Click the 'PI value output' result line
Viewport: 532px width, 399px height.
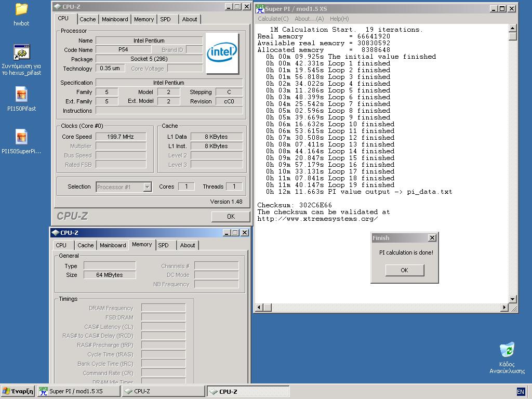tap(359, 192)
